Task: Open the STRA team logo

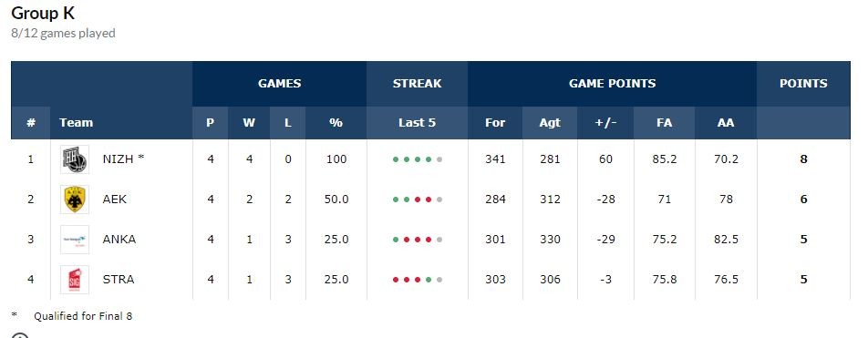Action: pos(74,280)
